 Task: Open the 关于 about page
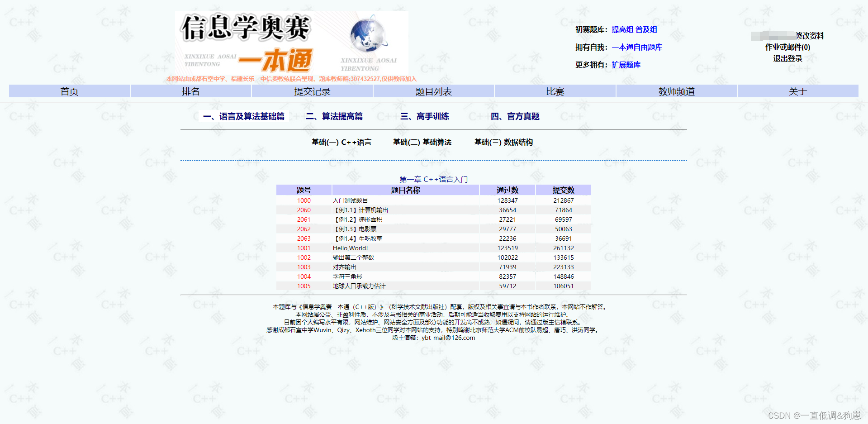pyautogui.click(x=797, y=91)
